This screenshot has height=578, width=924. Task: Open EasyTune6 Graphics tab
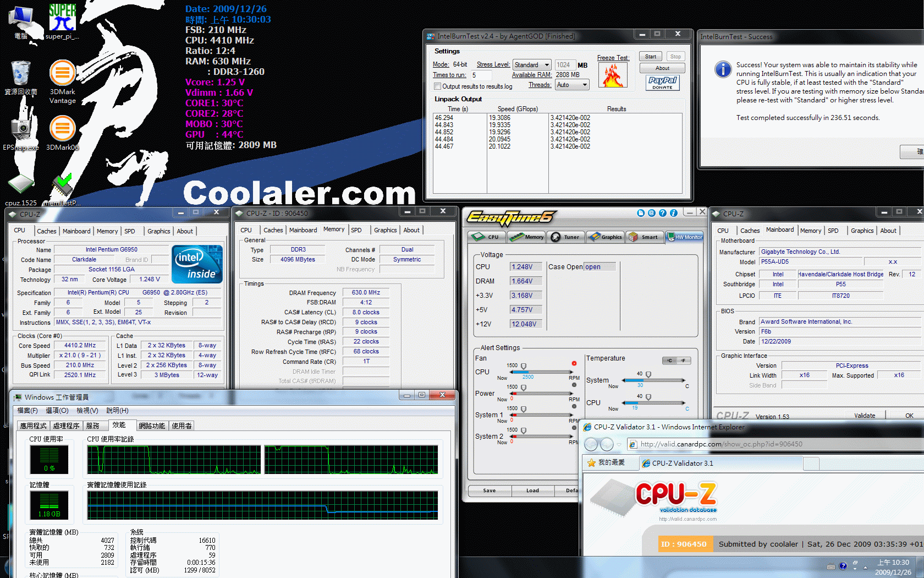click(605, 237)
